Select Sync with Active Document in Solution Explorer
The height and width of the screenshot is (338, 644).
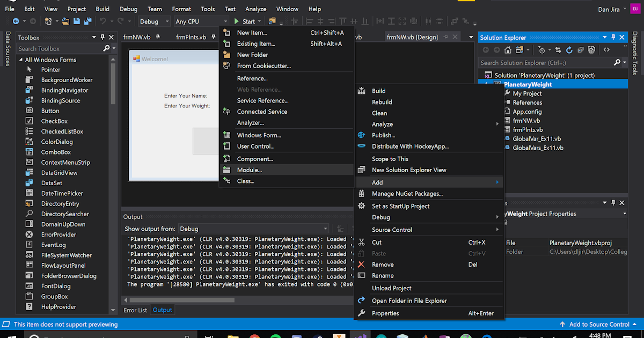[558, 49]
